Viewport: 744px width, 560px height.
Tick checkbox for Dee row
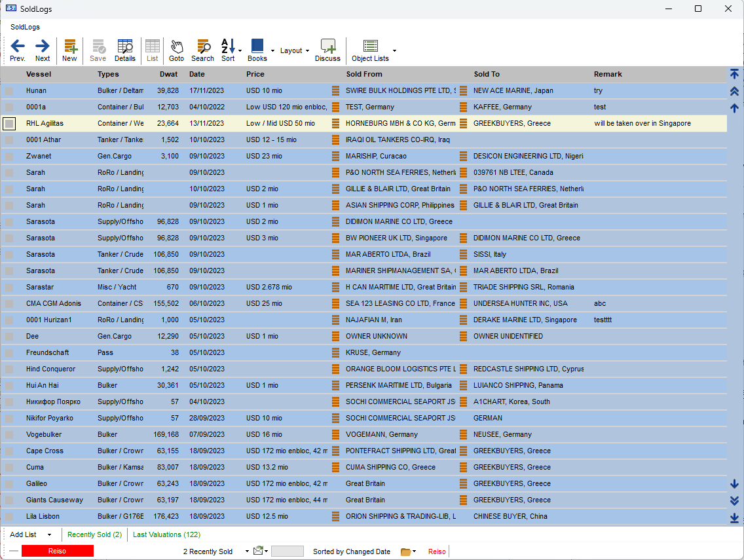pyautogui.click(x=9, y=337)
